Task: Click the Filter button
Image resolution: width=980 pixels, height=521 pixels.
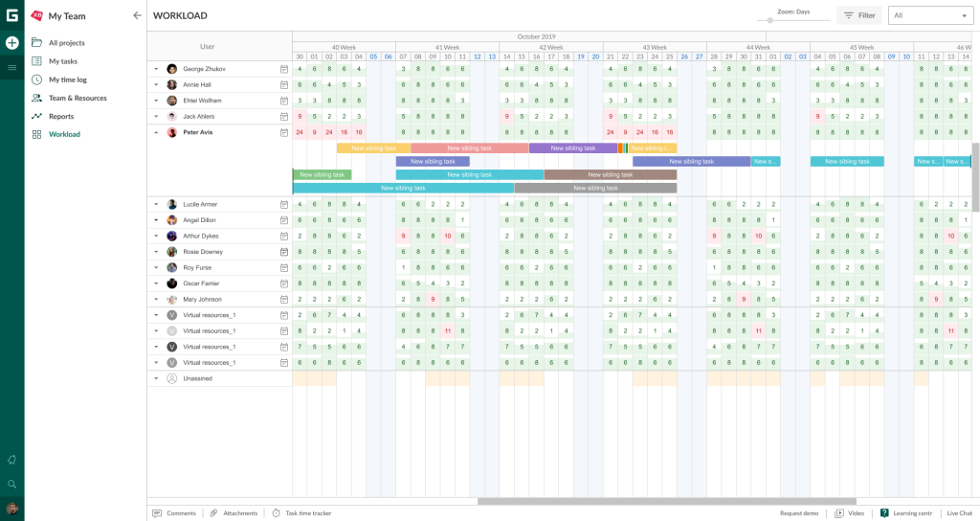Action: click(x=859, y=15)
